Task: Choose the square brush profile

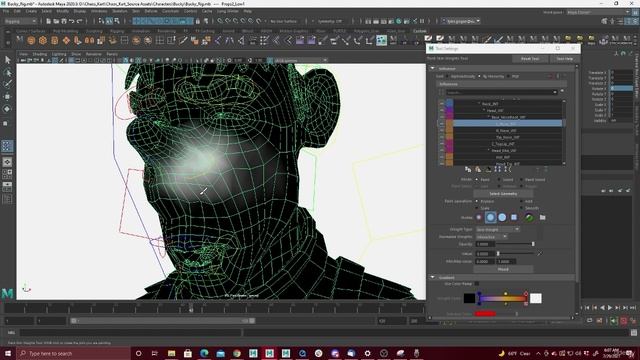Action: click(x=514, y=218)
